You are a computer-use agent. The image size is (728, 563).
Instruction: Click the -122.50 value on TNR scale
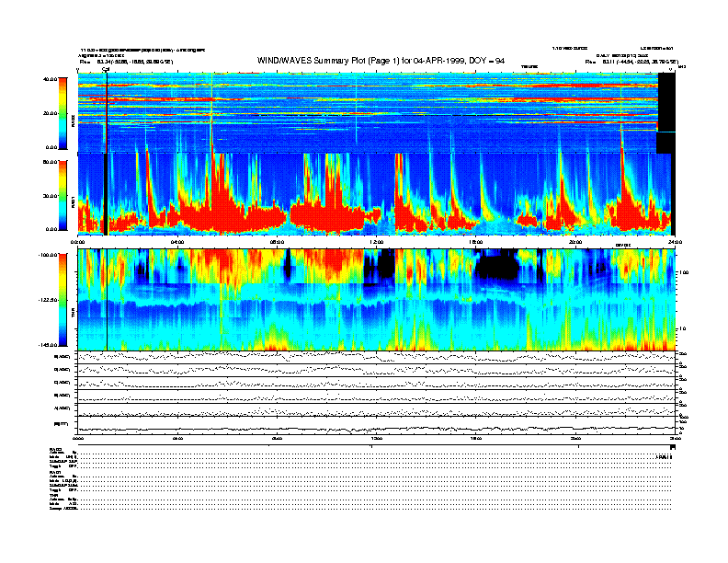tap(48, 300)
